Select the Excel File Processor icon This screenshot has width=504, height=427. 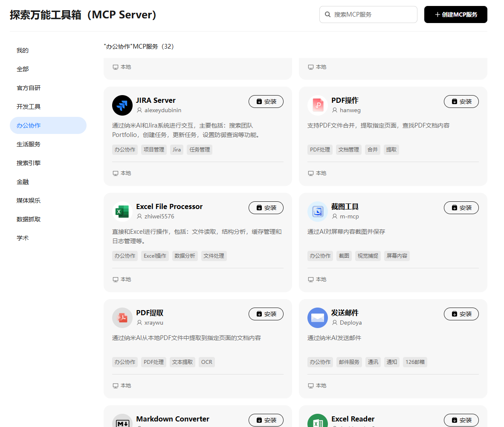[x=122, y=212]
